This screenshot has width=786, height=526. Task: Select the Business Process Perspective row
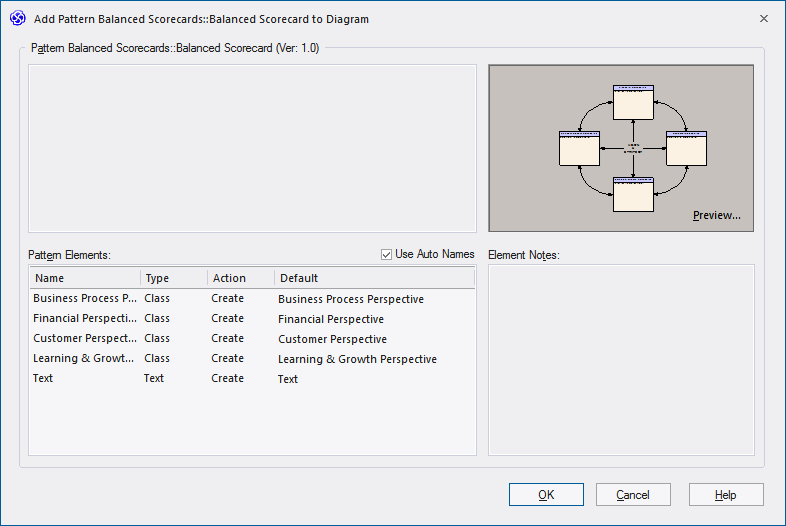tap(85, 299)
